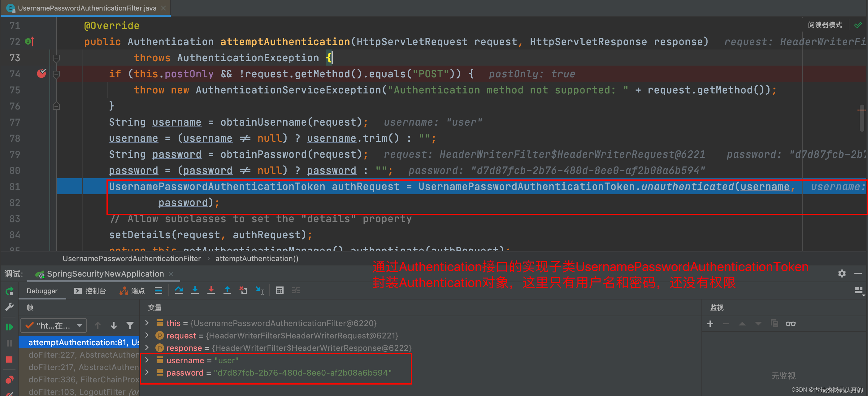
Task: Select the UsernamePasswordAuthenticationFilter.java editor tab
Action: (87, 8)
